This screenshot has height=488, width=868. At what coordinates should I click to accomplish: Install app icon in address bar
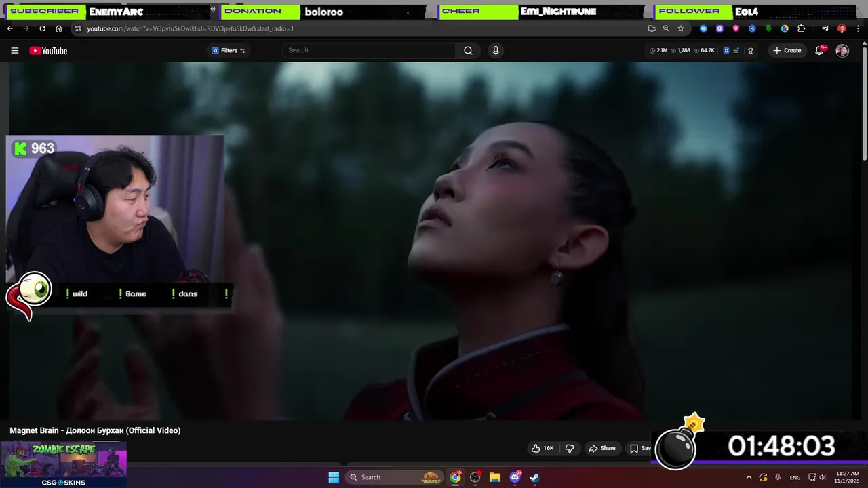[x=652, y=28]
